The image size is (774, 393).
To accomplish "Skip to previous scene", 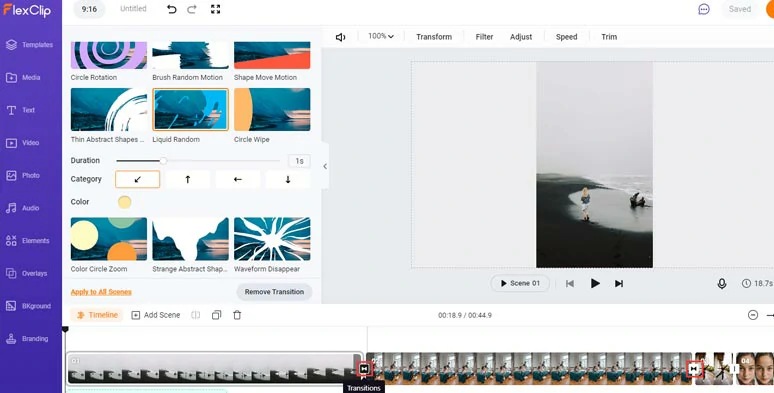I will pos(570,283).
